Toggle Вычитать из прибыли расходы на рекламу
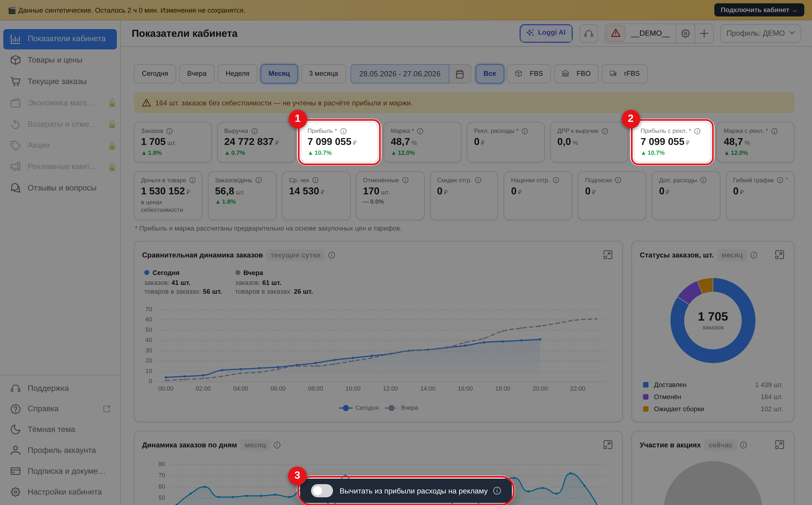Viewport: 812px width, 505px height. (322, 491)
